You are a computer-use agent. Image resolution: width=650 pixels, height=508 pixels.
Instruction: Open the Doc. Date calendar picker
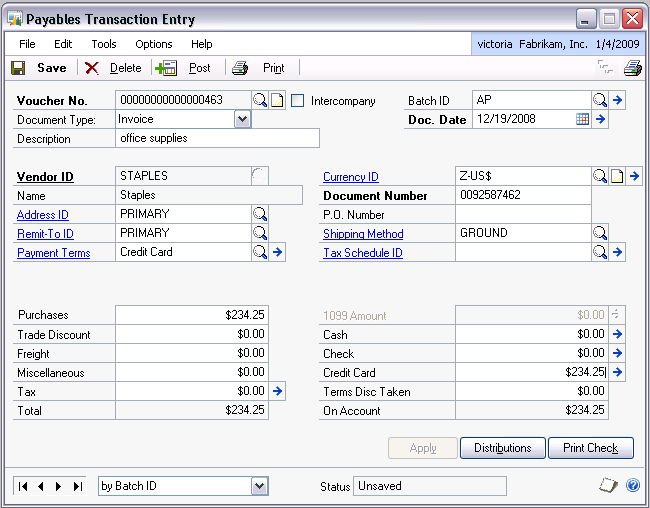pos(582,119)
